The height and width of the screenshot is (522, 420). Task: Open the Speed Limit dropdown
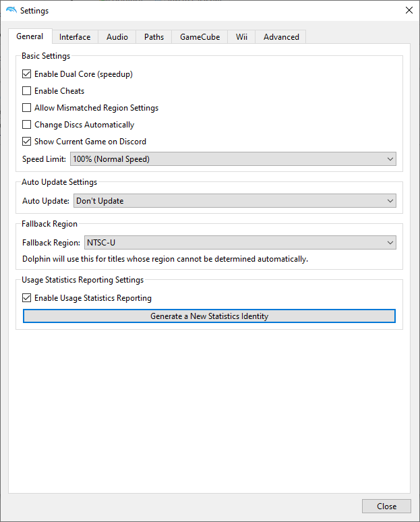233,159
